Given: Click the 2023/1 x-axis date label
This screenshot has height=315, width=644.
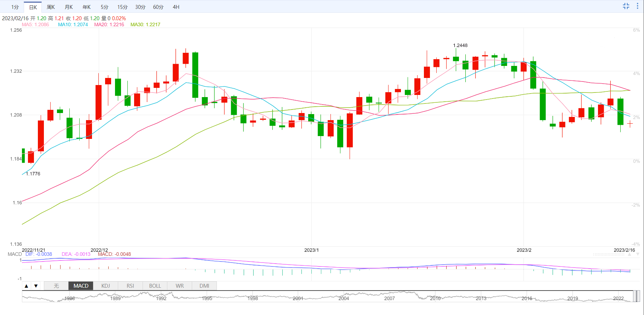Looking at the screenshot, I should pos(311,250).
